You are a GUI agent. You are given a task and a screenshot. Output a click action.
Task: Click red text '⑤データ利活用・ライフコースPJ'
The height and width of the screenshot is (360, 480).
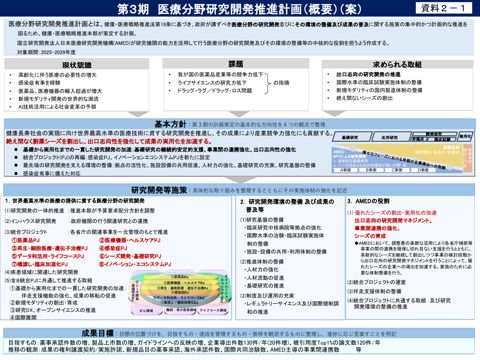click(48, 256)
